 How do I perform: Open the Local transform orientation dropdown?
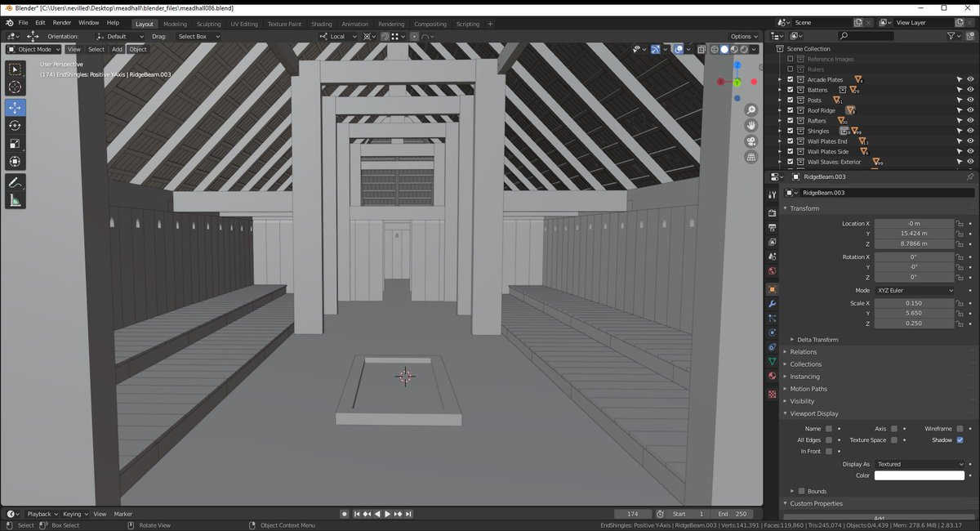pyautogui.click(x=338, y=36)
